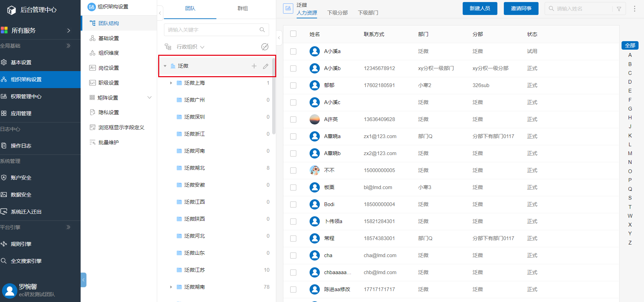644x302 pixels.
Task: Expand the 泛微上海 tree node
Action: 171,83
